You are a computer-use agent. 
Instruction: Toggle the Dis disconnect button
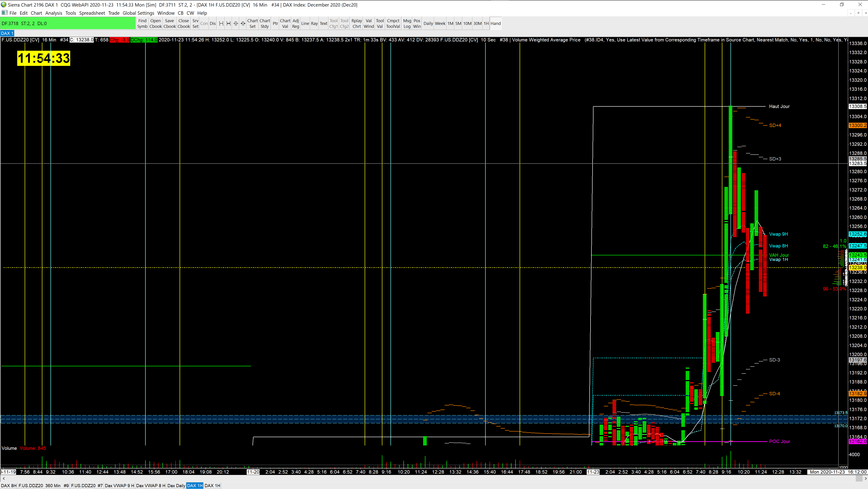click(212, 24)
